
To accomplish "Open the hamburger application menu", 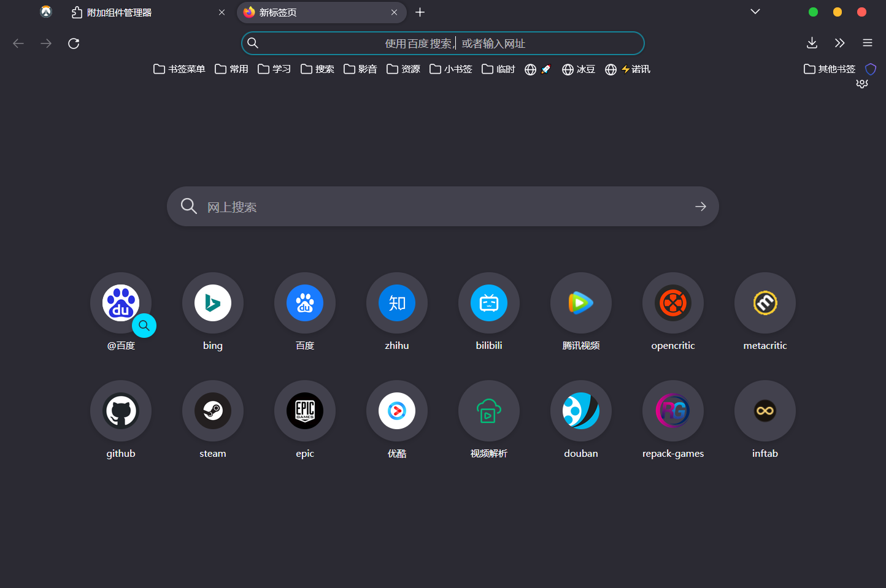I will pos(867,43).
